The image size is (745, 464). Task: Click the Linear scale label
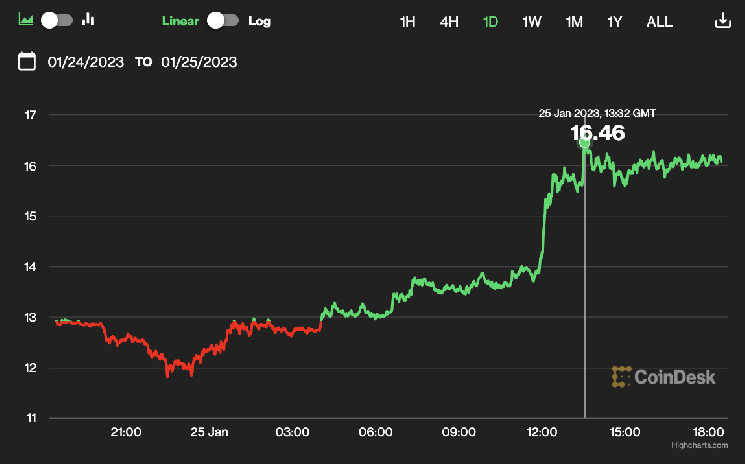coord(181,21)
